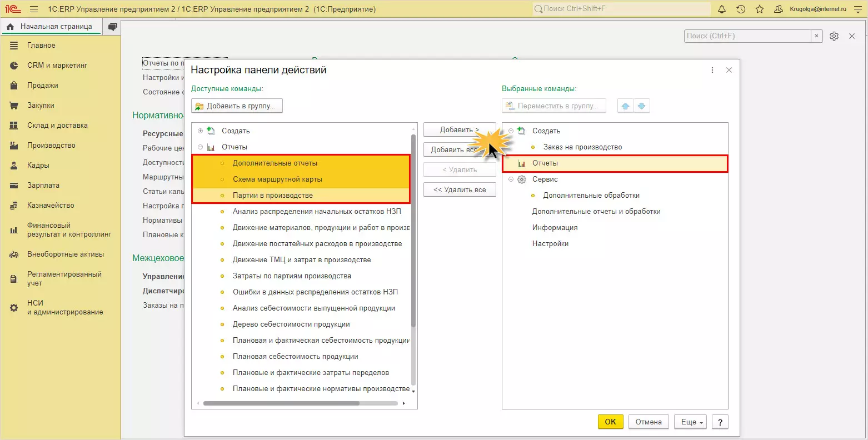Click the user icon beside Krugolga@internet.ru
The image size is (868, 440).
(779, 9)
